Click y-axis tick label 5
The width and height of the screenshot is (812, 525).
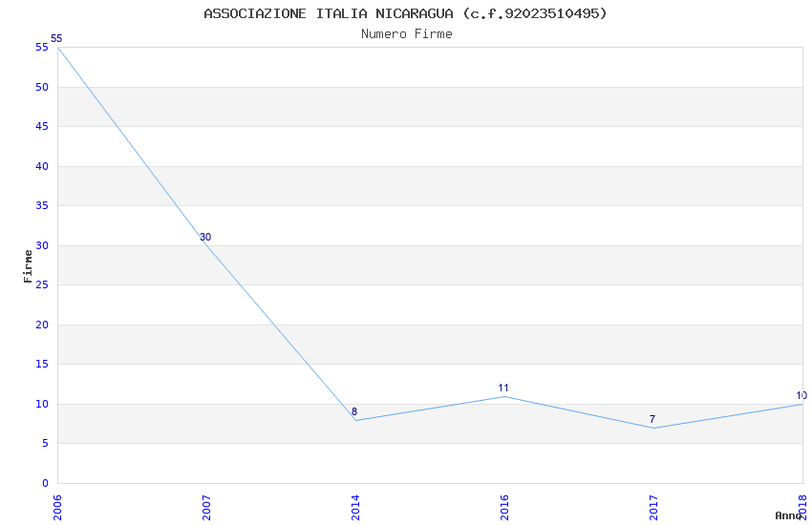click(x=46, y=443)
